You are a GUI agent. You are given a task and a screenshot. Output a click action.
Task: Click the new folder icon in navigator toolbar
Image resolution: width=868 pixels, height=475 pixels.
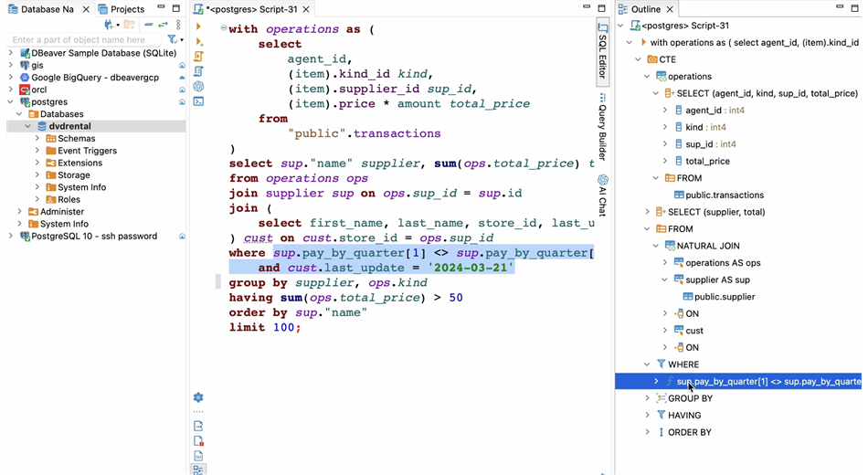(x=129, y=25)
